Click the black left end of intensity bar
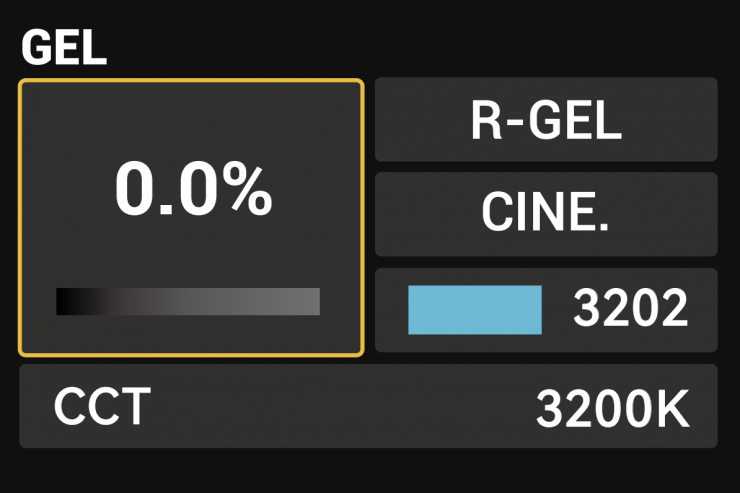 point(64,302)
